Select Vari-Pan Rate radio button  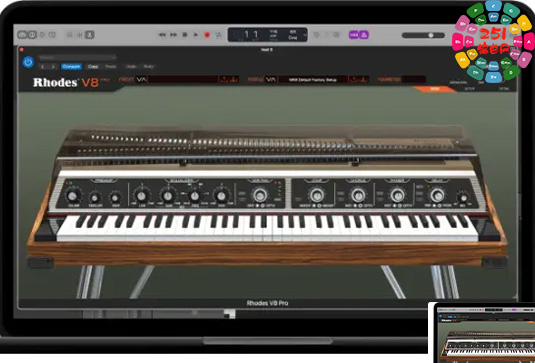[x=257, y=206]
